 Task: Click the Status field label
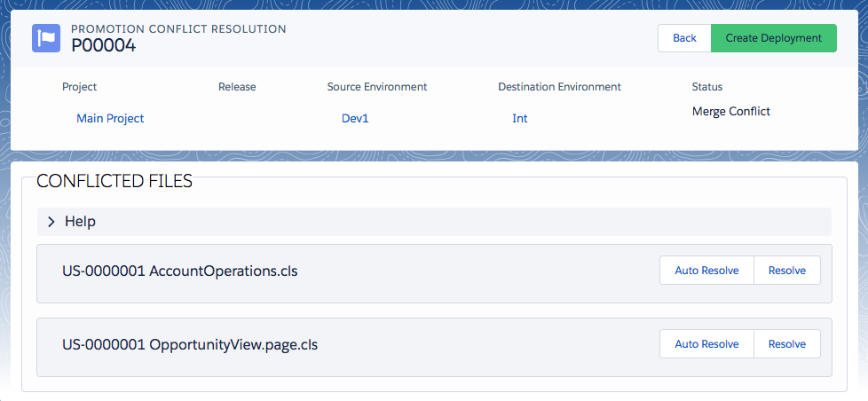[706, 87]
